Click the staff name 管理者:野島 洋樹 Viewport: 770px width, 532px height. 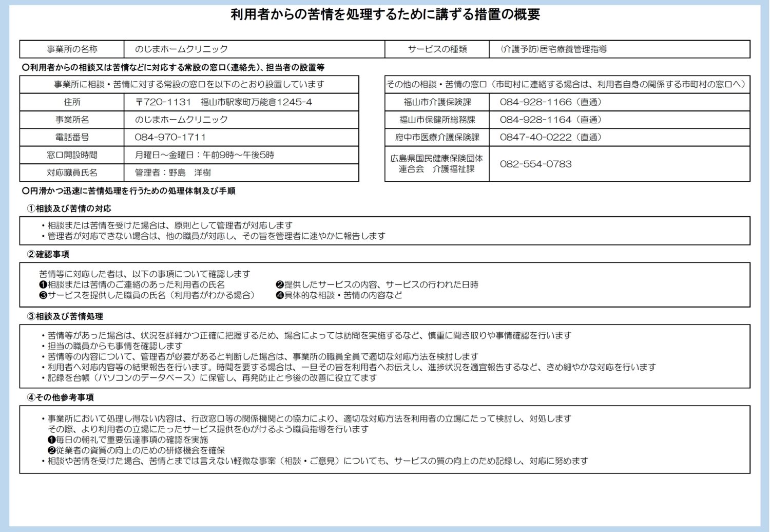[172, 173]
